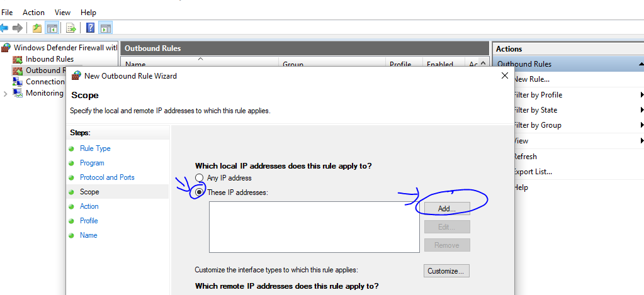The image size is (644, 295).
Task: Click Filter by Group in Actions pane
Action: (x=538, y=125)
